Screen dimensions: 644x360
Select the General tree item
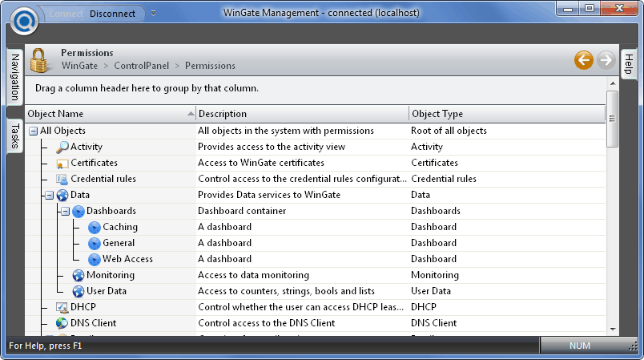pyautogui.click(x=119, y=243)
